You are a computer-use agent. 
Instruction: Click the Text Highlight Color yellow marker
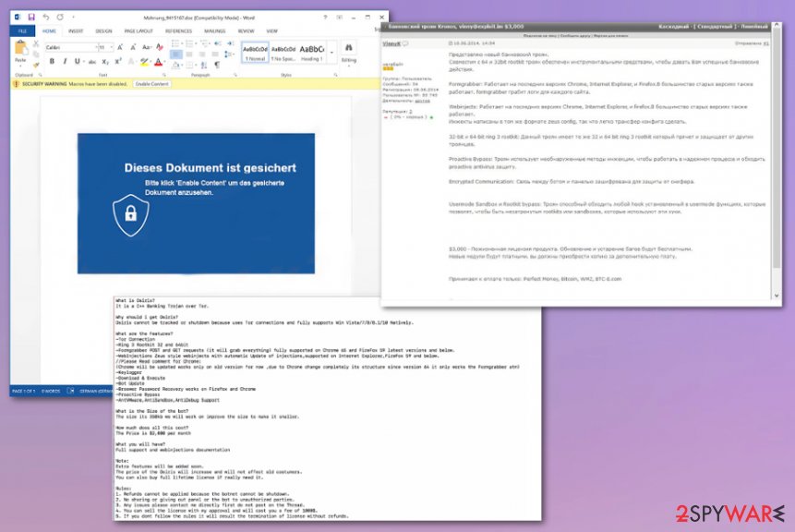(144, 62)
